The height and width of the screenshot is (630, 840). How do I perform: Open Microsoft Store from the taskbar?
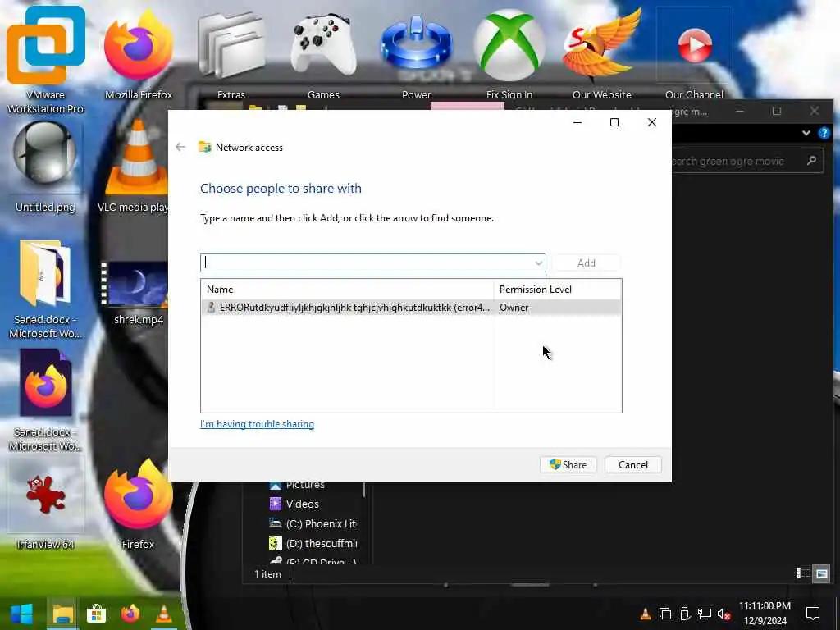pos(97,614)
